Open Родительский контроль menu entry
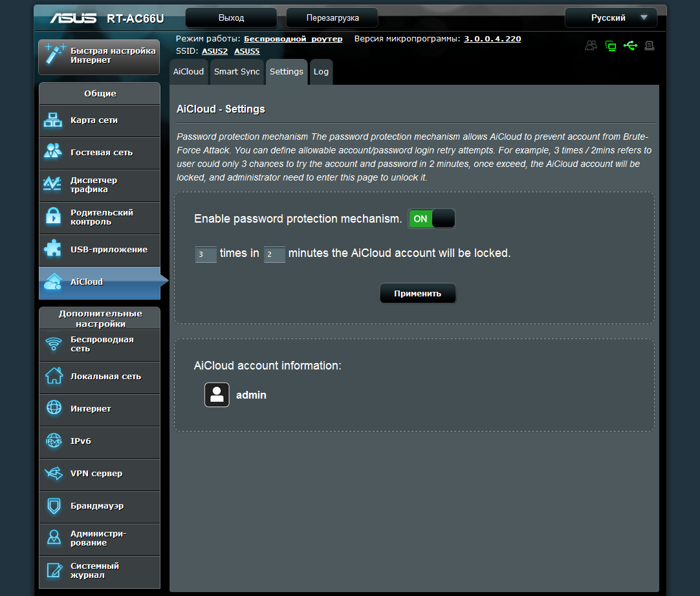700x596 pixels. pos(100,218)
